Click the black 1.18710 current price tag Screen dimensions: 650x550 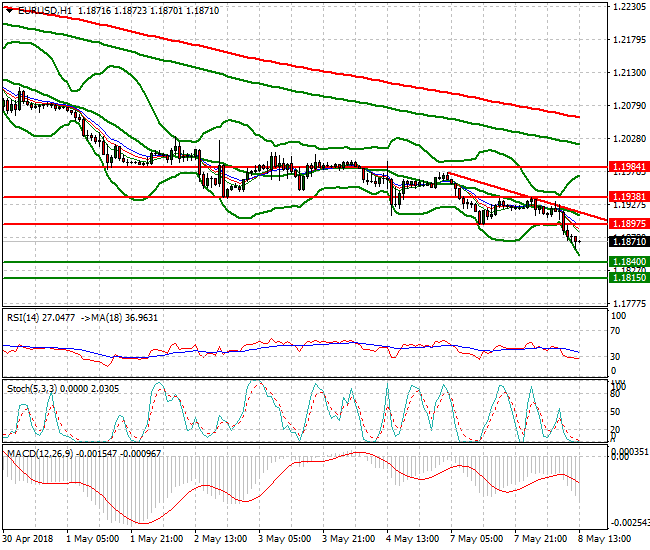pos(627,242)
